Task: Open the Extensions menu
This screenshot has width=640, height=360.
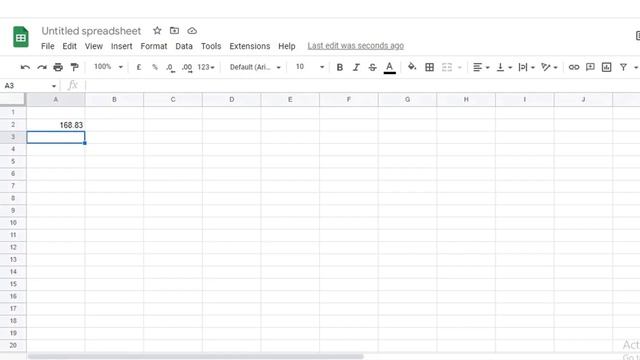Action: tap(250, 46)
